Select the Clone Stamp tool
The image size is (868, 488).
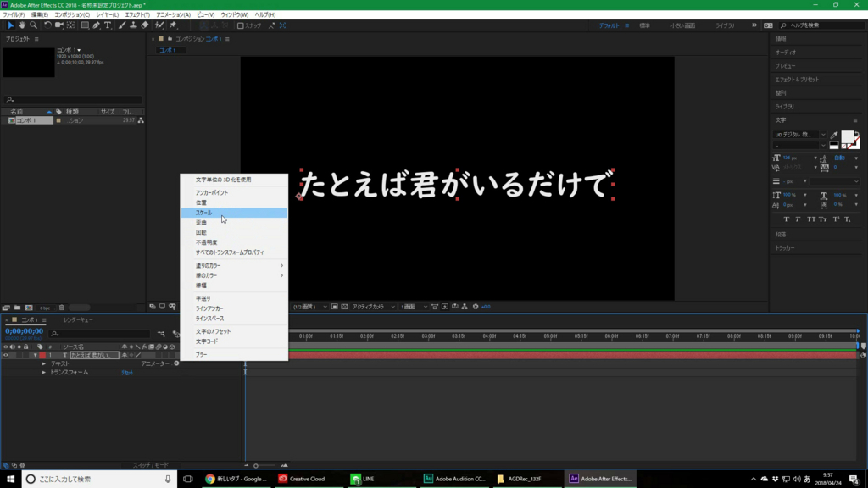pyautogui.click(x=133, y=25)
